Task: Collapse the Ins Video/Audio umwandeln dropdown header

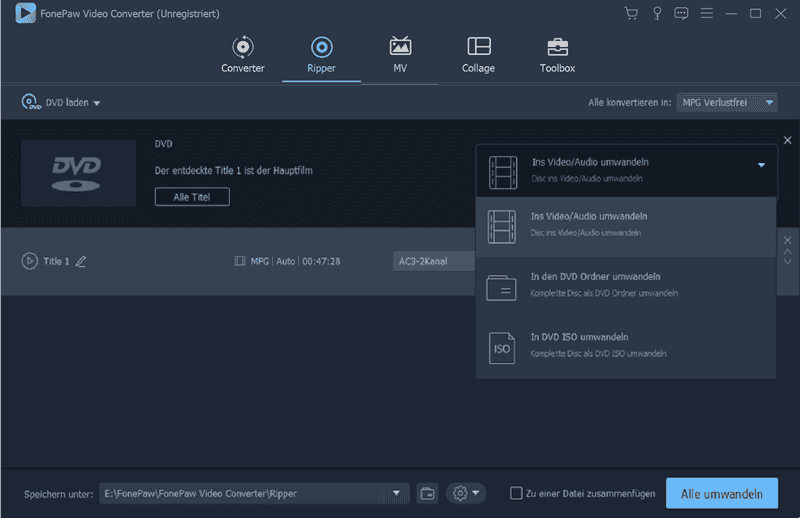Action: [626, 171]
